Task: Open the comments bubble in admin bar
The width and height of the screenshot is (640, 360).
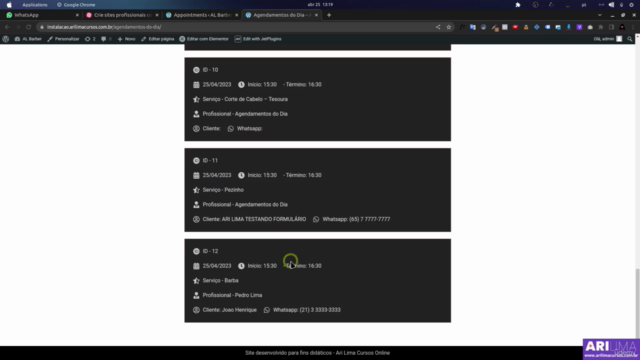Action: [106, 39]
